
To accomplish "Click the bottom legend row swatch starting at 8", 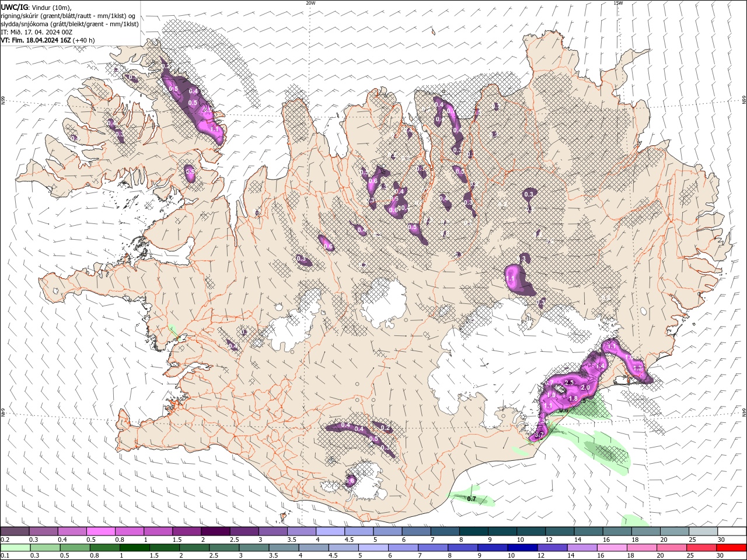I will [463, 548].
